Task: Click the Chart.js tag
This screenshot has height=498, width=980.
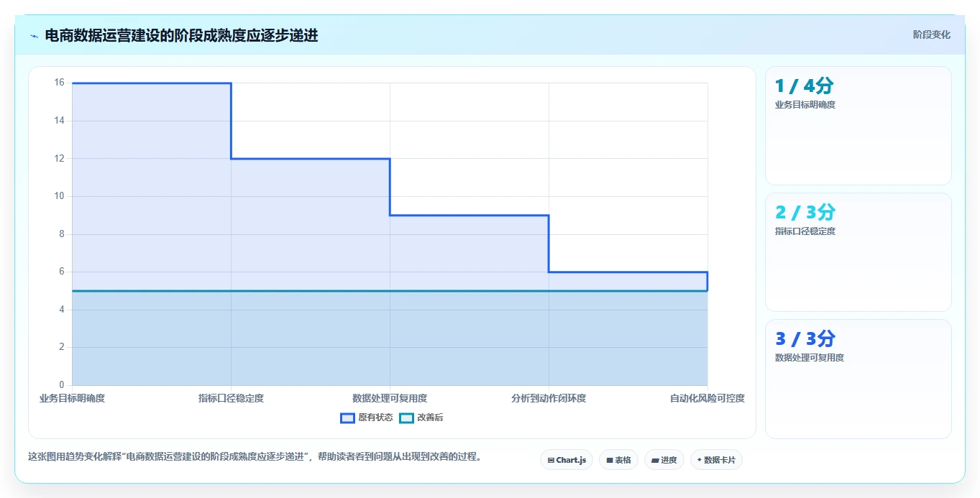Action: point(567,460)
